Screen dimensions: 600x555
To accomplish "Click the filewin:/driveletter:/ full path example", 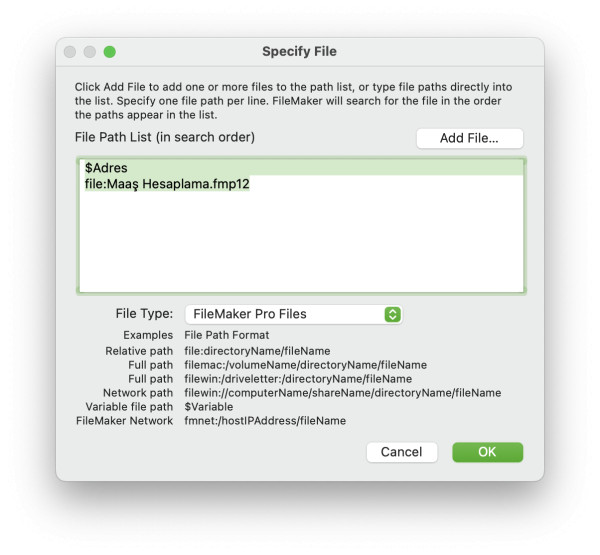I will (298, 379).
